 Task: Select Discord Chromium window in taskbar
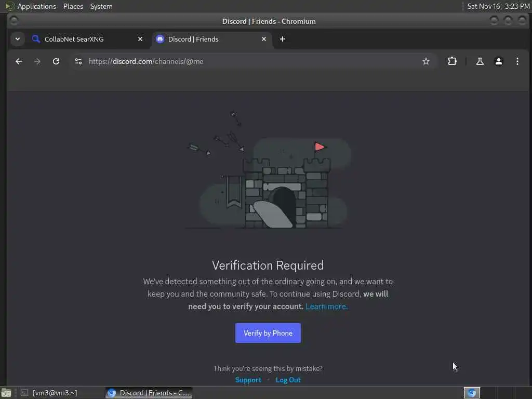pyautogui.click(x=149, y=393)
